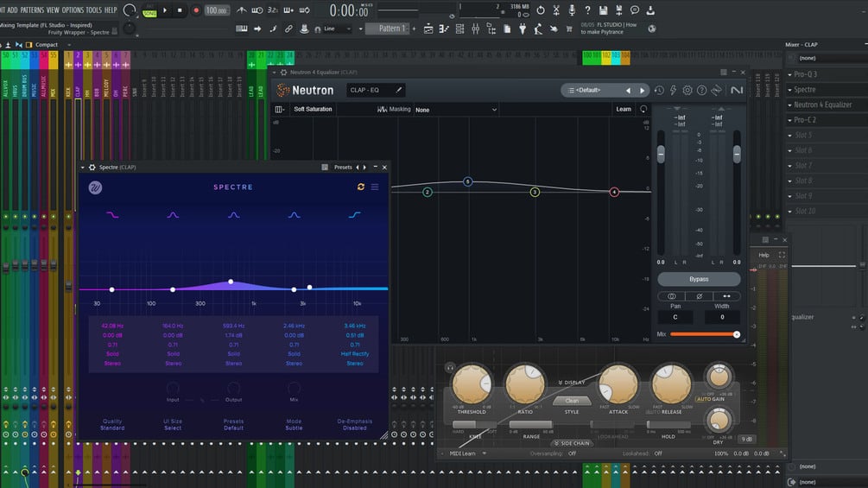The image size is (868, 488).
Task: Expand the compressor SIDE CHAIN section
Action: 572,443
